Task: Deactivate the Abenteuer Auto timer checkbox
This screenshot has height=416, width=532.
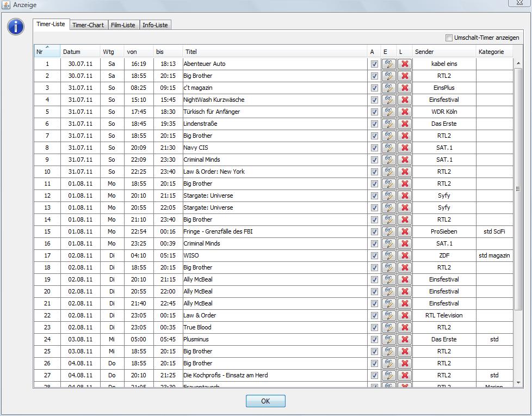Action: [374, 64]
